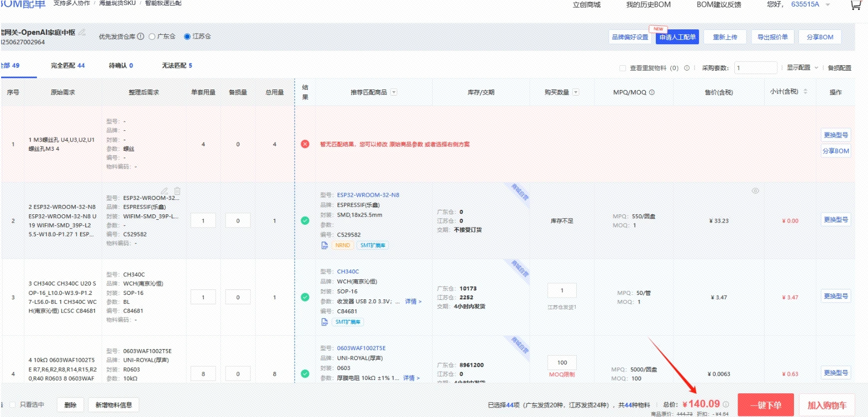Viewport: 868px width, 417px height.
Task: Open 我的历史BOM in the top navigation
Action: (648, 4)
